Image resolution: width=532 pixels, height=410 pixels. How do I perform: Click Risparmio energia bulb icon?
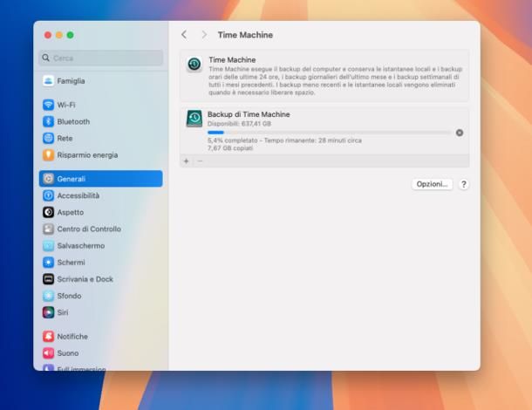click(x=48, y=154)
